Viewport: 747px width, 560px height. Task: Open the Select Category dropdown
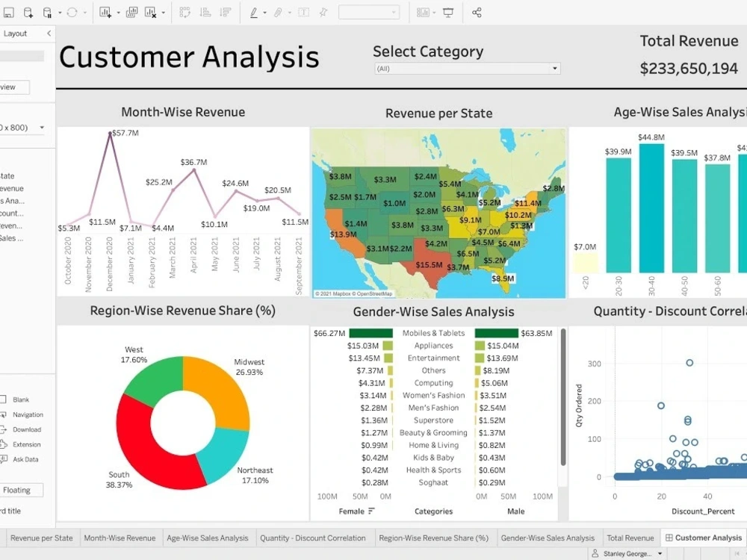click(554, 68)
